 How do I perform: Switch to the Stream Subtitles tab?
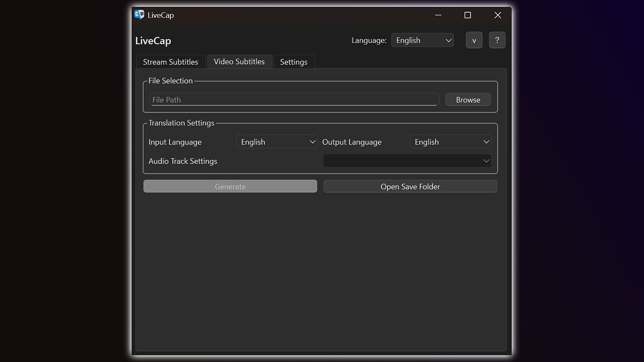click(170, 62)
